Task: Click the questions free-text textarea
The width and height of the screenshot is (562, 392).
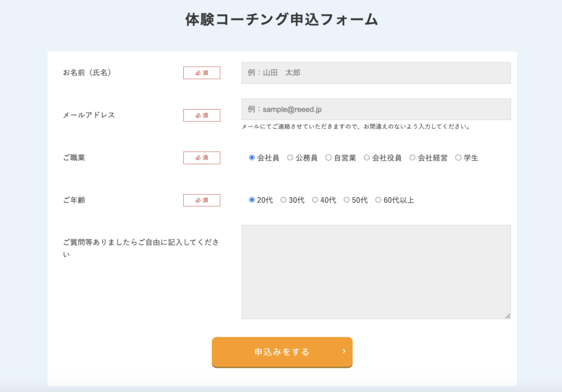Action: coord(376,271)
